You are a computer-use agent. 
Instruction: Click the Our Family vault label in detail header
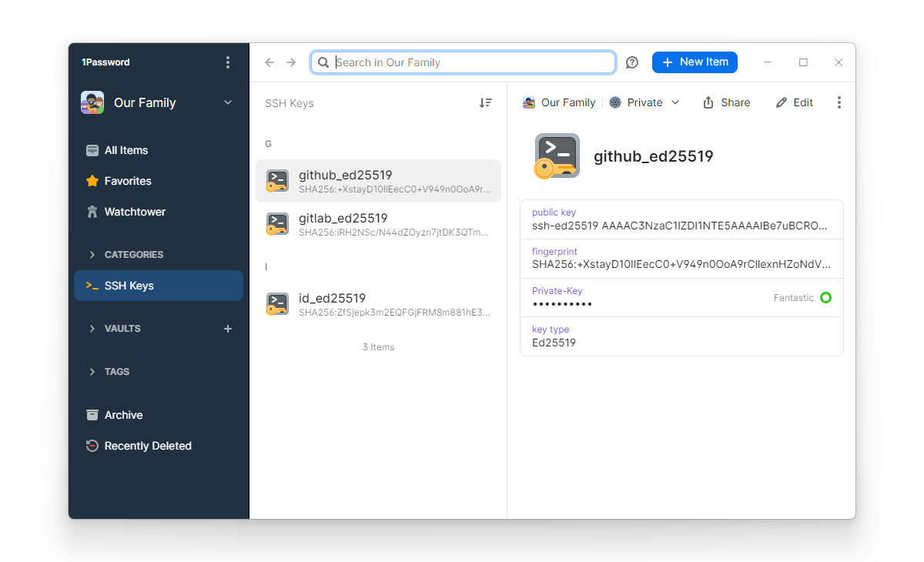[559, 102]
